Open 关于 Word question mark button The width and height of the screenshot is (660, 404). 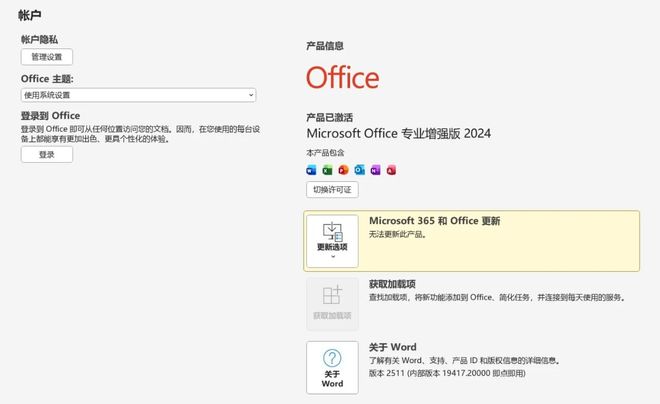pos(332,367)
